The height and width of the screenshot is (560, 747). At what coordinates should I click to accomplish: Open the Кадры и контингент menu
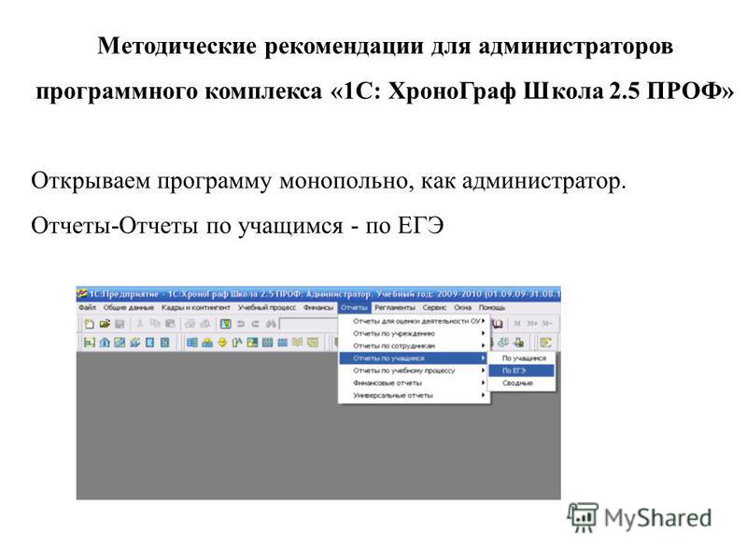(195, 308)
